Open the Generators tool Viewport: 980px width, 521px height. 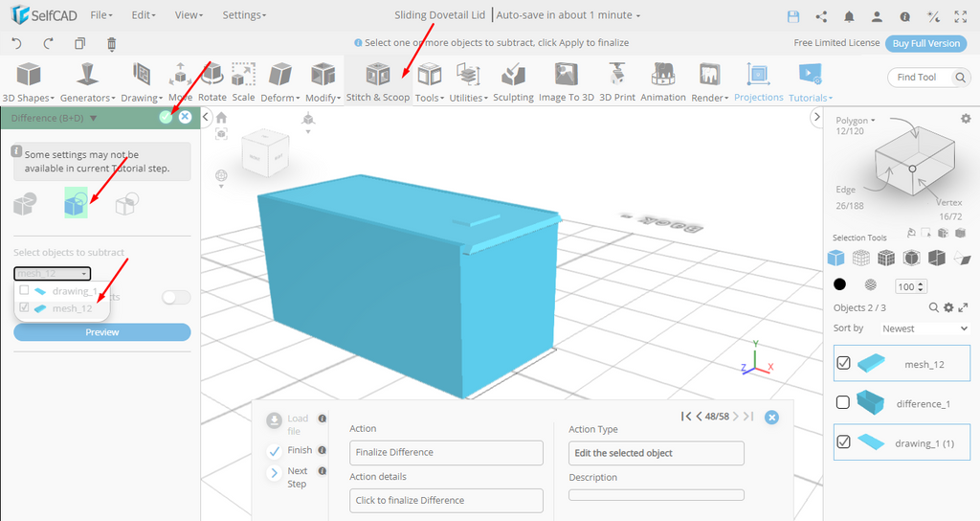pos(87,82)
